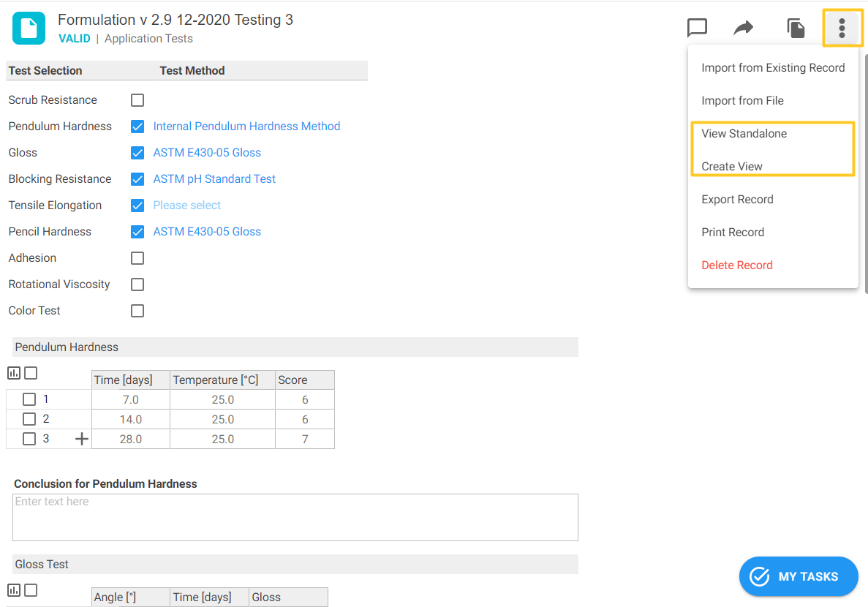Click the share arrow icon
Image resolution: width=868 pixels, height=607 pixels.
[x=744, y=27]
